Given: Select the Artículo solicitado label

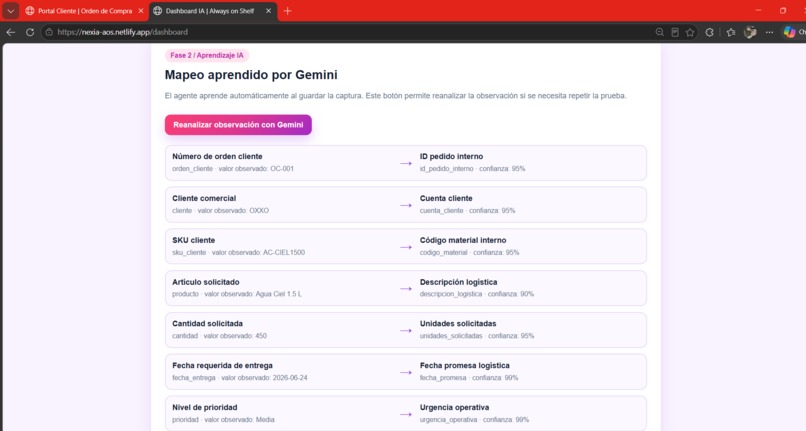Looking at the screenshot, I should click(206, 282).
